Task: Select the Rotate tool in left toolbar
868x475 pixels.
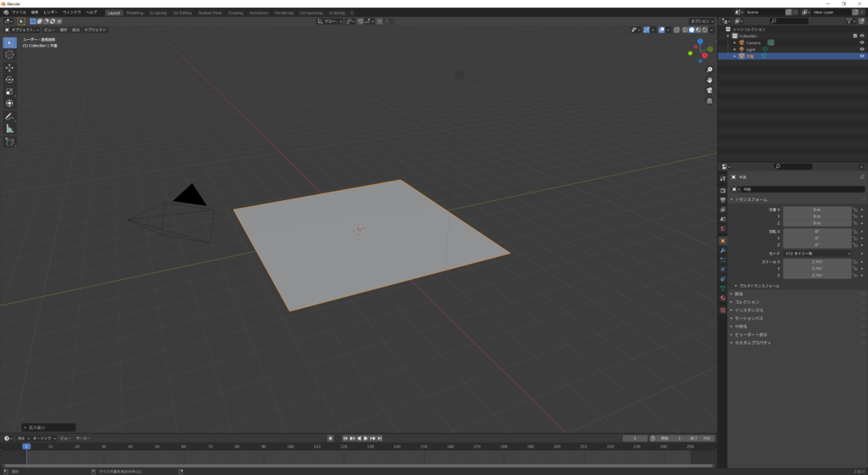Action: point(9,80)
